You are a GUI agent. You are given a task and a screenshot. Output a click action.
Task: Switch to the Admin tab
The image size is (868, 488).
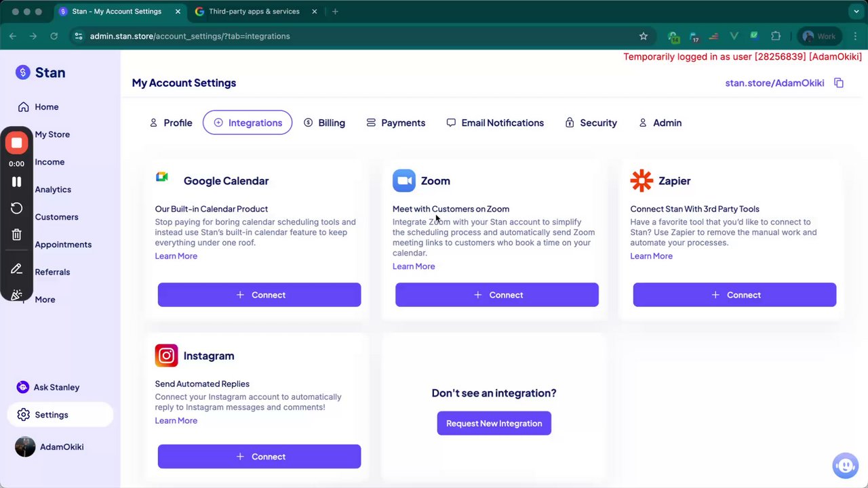point(660,123)
